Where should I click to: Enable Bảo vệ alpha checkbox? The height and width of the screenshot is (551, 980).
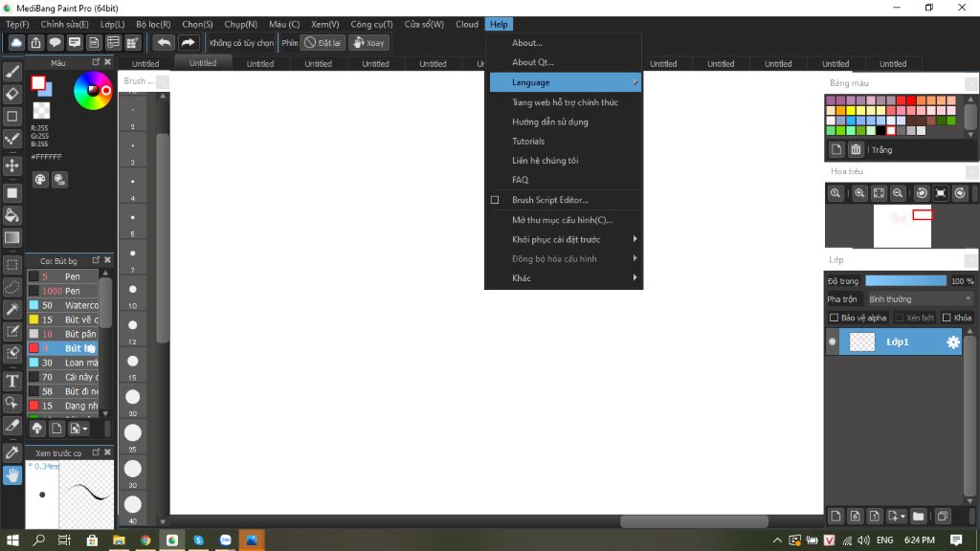tap(834, 318)
